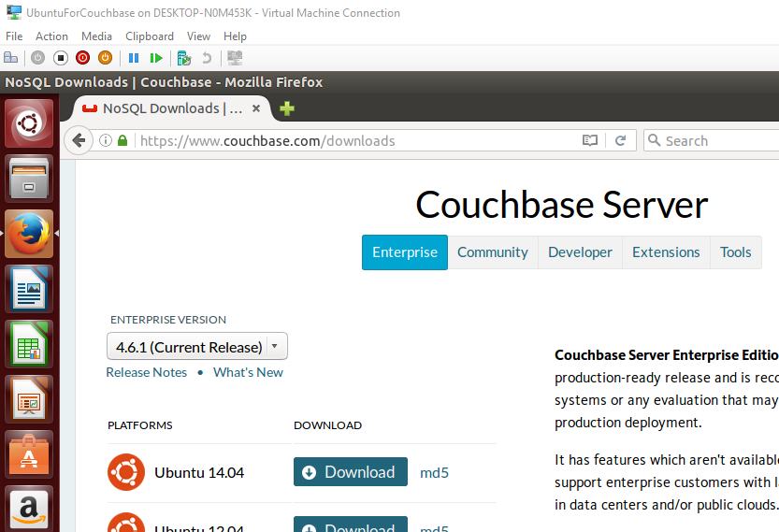Image resolution: width=779 pixels, height=532 pixels.
Task: Open the File menu
Action: [14, 36]
